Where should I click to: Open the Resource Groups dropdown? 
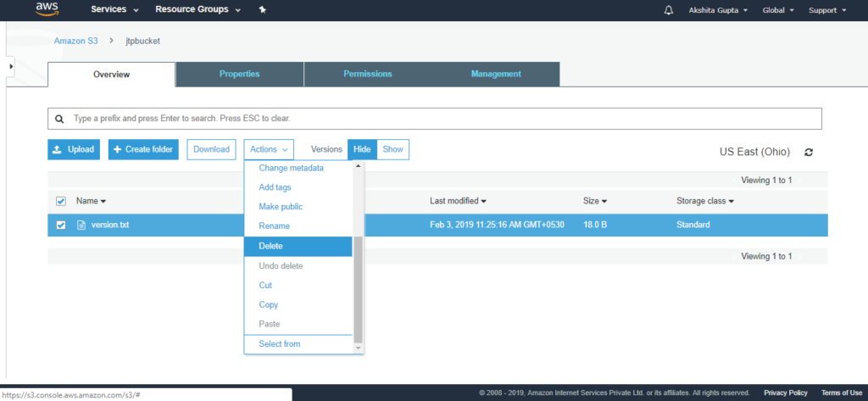[198, 9]
